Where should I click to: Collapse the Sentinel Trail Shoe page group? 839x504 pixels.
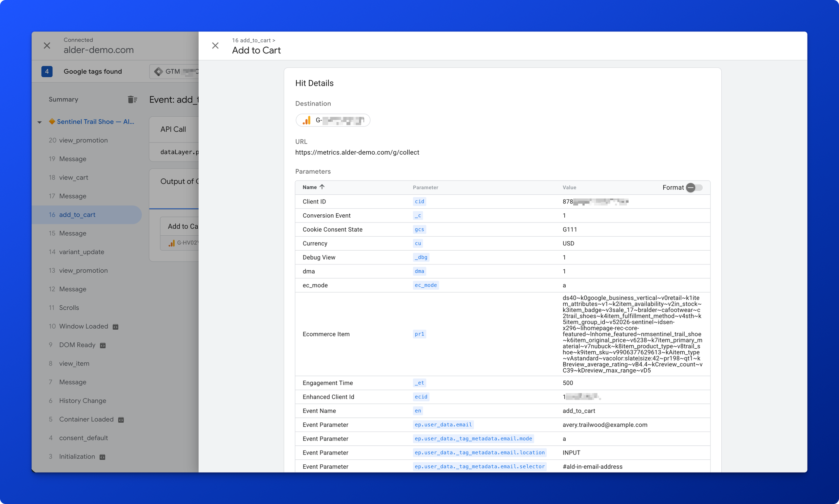coord(39,122)
